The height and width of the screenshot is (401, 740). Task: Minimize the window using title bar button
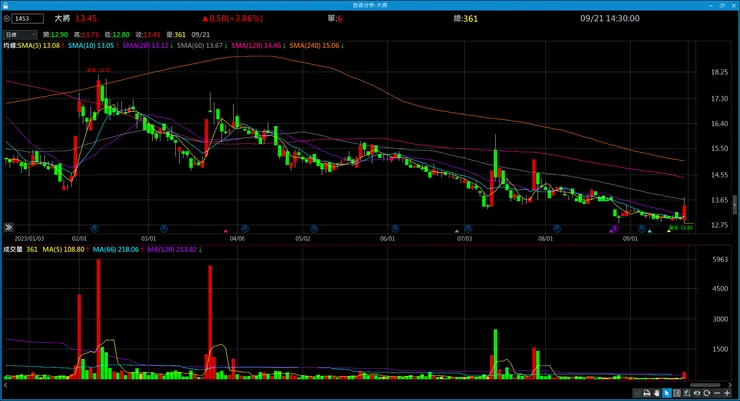711,5
